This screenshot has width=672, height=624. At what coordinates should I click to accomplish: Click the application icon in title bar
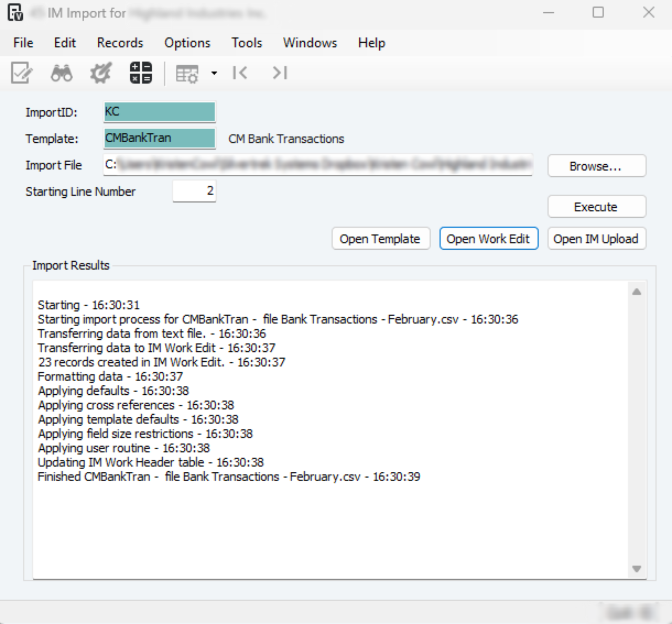point(15,13)
